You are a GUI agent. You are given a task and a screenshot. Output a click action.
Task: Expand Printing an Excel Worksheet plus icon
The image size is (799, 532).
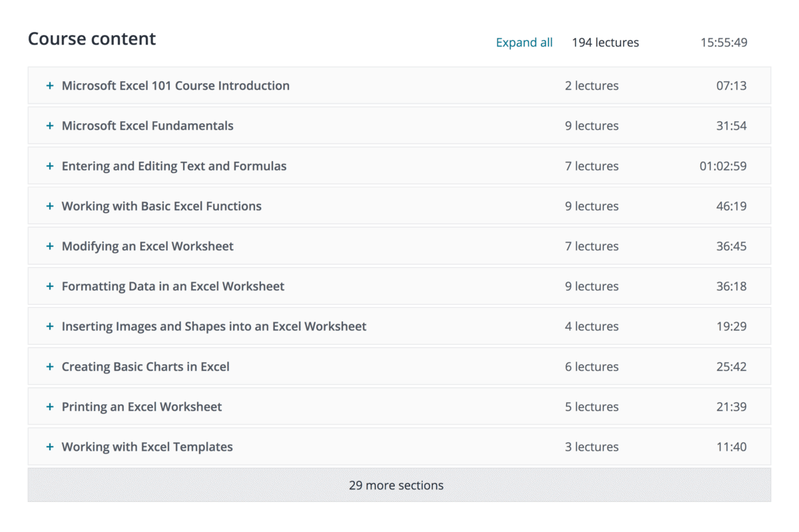tap(49, 407)
